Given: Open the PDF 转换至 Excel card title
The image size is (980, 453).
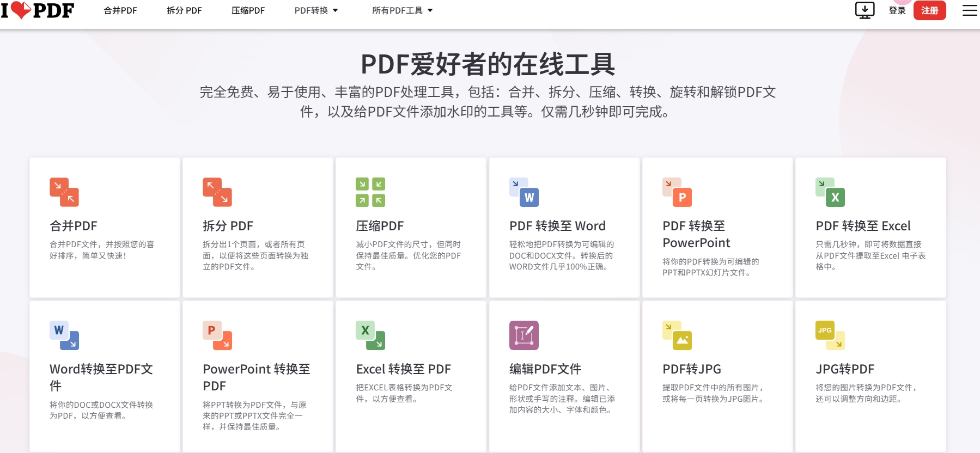Looking at the screenshot, I should tap(863, 226).
